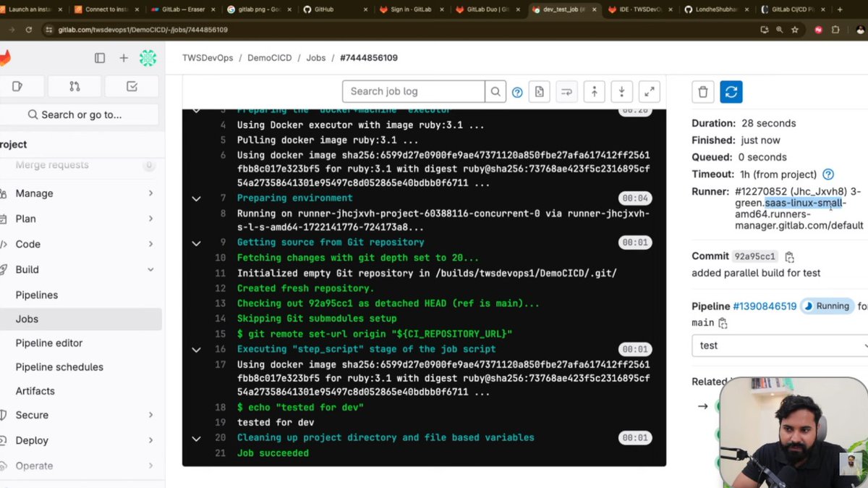Expand job log to full screen
The width and height of the screenshot is (868, 488).
click(650, 92)
